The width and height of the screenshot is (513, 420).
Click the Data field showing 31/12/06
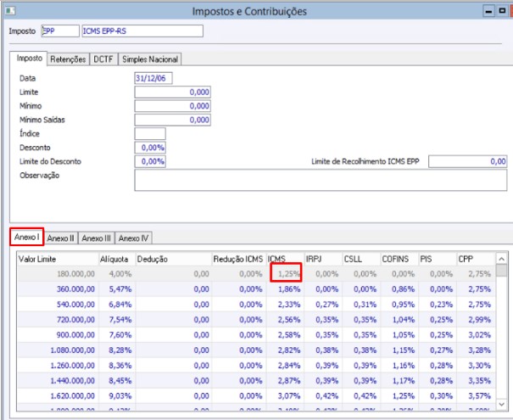(x=153, y=78)
